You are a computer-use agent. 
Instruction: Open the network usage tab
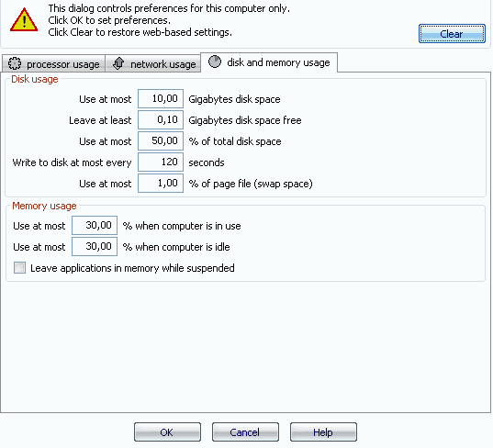[153, 64]
